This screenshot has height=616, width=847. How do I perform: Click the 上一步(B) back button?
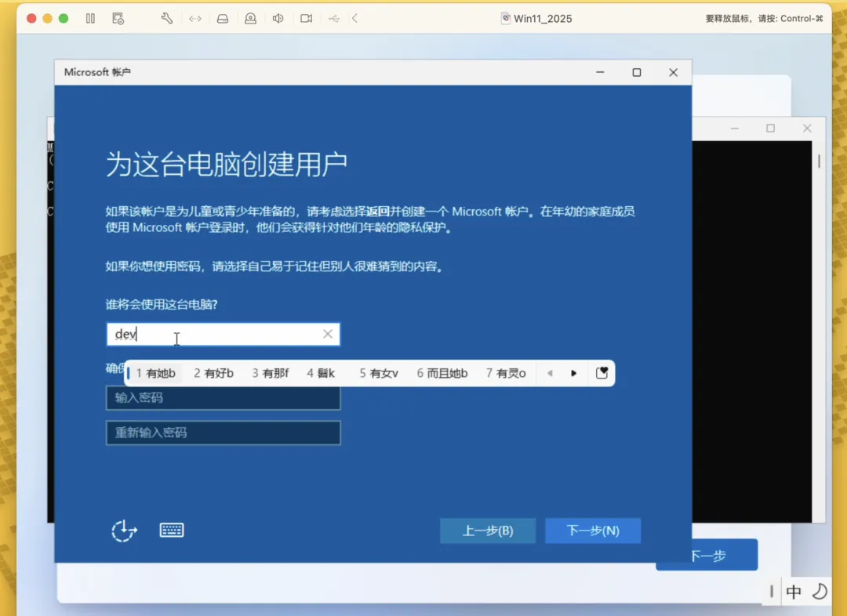click(488, 531)
